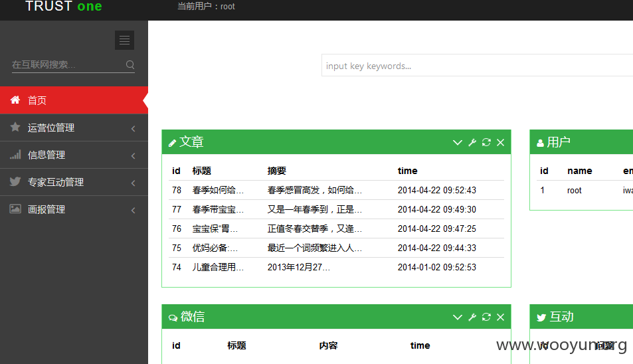The height and width of the screenshot is (364, 633).
Task: Toggle the sidebar hamburger menu button
Action: (124, 40)
